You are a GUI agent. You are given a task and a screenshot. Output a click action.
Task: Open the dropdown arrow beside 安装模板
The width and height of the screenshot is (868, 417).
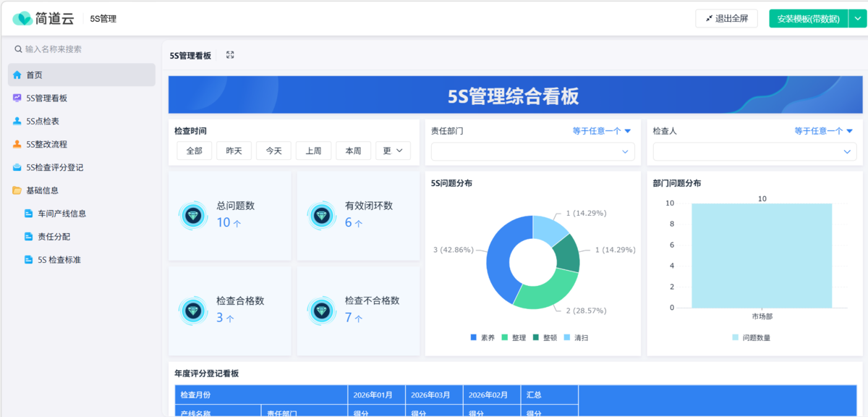point(857,19)
